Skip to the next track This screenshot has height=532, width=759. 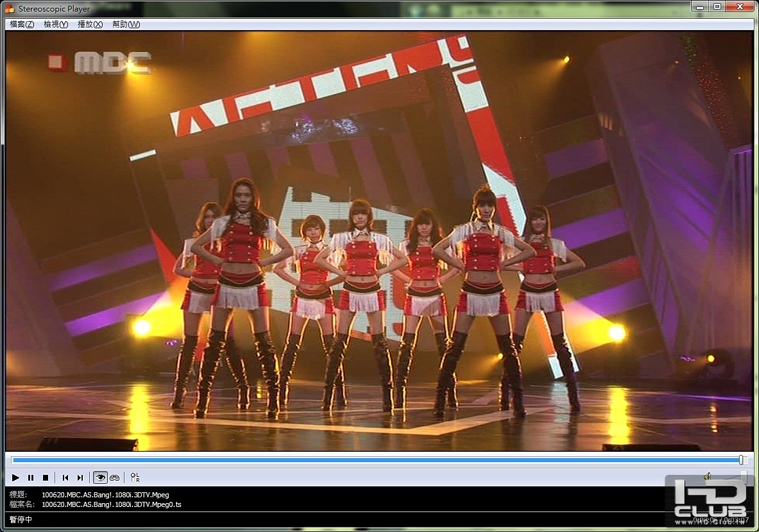80,478
